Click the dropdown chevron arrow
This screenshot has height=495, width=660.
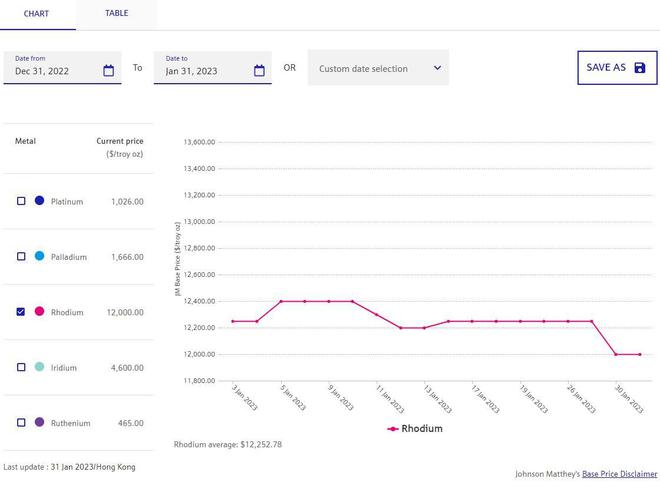[x=437, y=68]
